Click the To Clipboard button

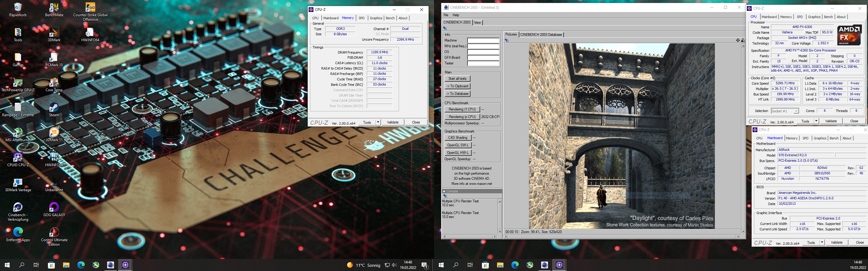[458, 86]
